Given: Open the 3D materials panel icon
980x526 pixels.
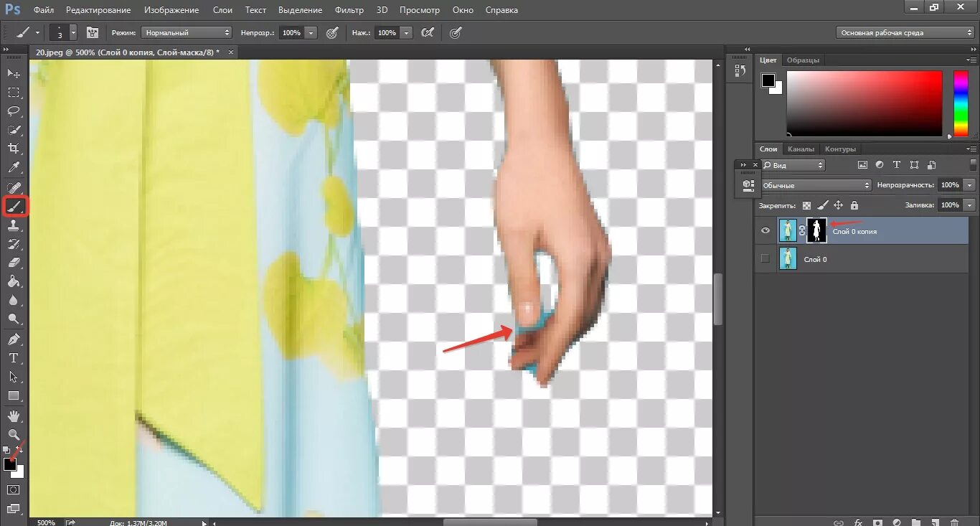Looking at the screenshot, I should pos(748,185).
